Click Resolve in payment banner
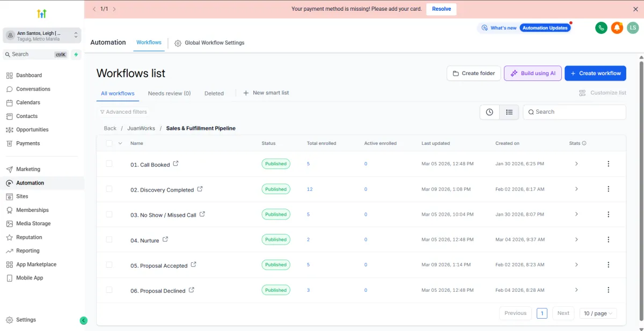 coord(442,9)
